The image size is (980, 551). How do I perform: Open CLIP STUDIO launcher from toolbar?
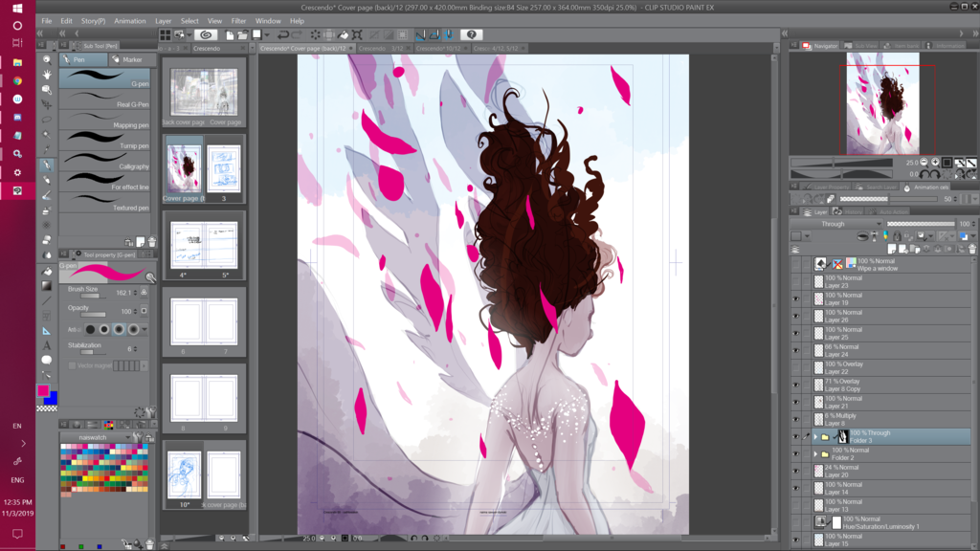click(x=206, y=34)
